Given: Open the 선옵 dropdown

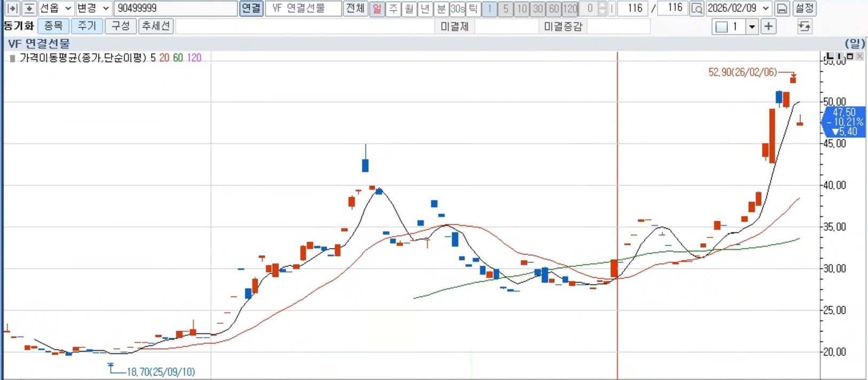Looking at the screenshot, I should [56, 9].
